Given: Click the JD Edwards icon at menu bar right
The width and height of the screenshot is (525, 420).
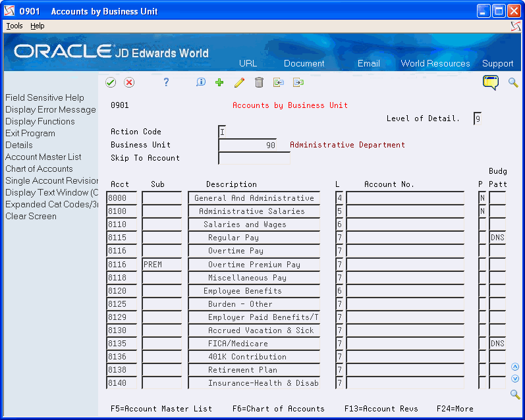Looking at the screenshot, I should (516, 26).
